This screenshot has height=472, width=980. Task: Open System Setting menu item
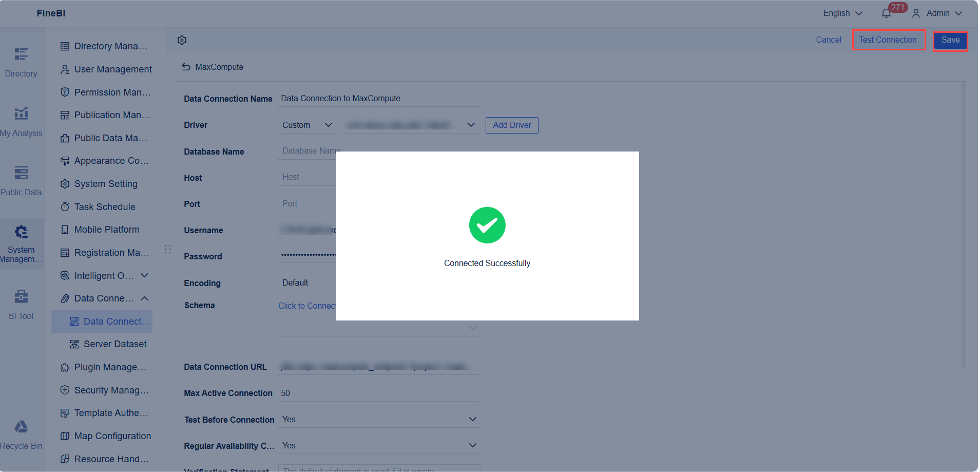(x=99, y=184)
